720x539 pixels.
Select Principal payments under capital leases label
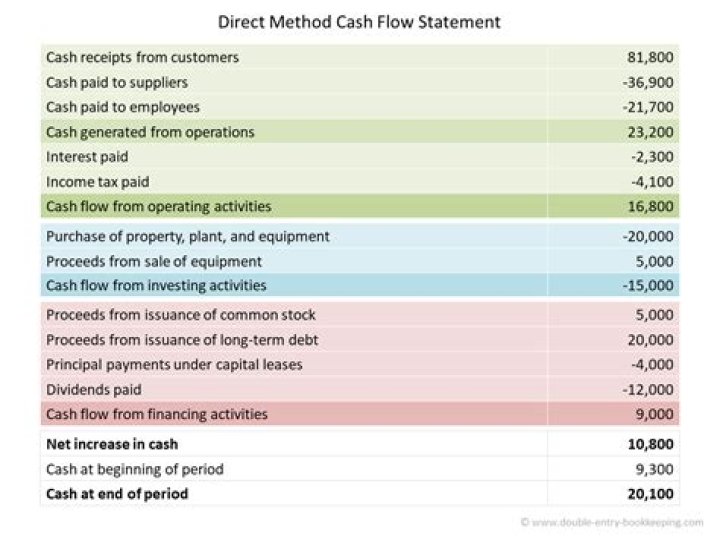coord(174,365)
